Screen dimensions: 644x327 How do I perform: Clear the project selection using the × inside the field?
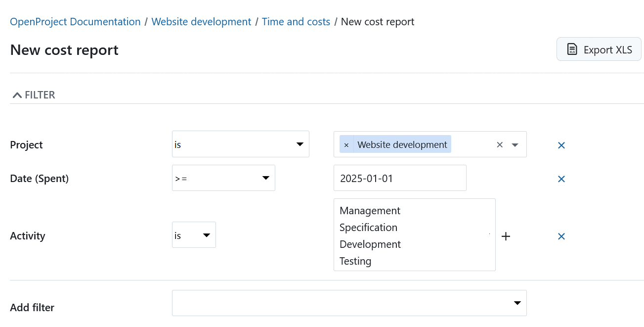coord(499,144)
